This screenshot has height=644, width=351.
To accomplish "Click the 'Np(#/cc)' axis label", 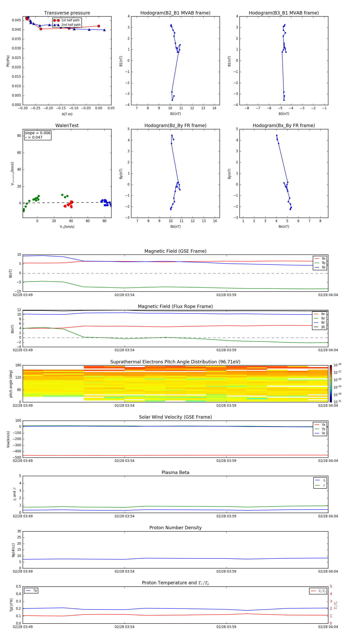I will pos(13,550).
